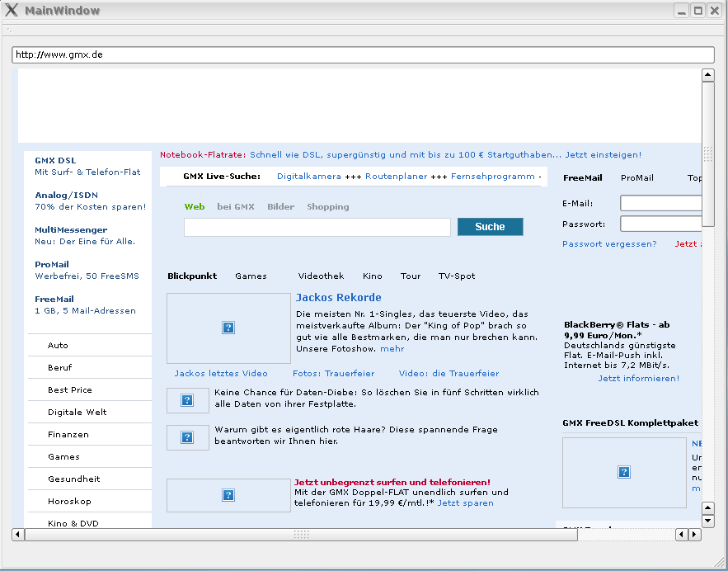Click the E-Mail login field
Viewport: 728px width, 571px height.
(661, 203)
